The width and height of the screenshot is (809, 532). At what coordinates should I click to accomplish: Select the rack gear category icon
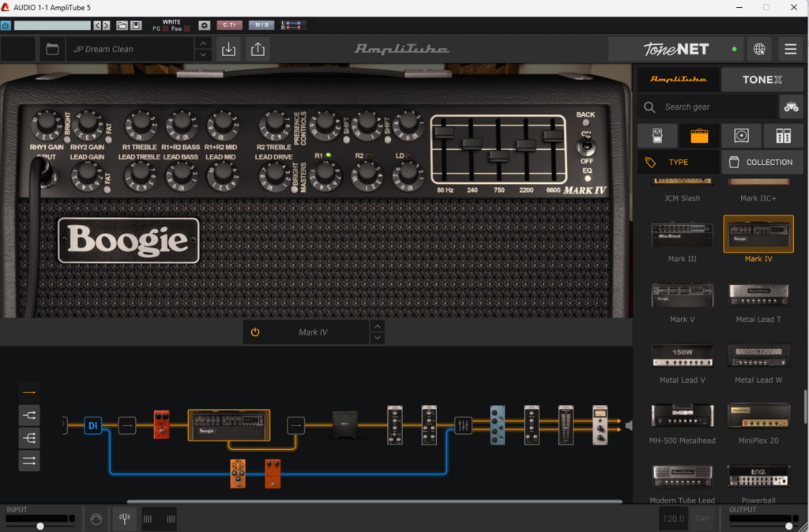tap(783, 136)
